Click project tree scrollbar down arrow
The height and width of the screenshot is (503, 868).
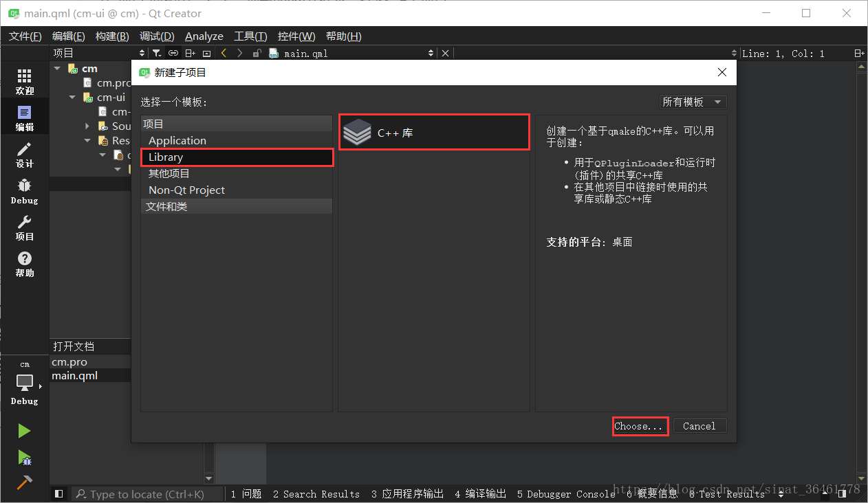(209, 478)
